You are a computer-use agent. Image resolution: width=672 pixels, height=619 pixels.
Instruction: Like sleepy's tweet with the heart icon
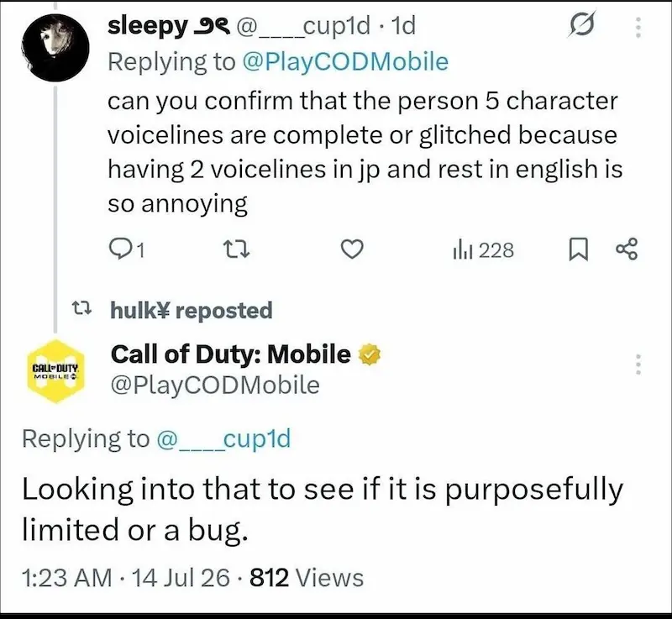click(x=352, y=249)
